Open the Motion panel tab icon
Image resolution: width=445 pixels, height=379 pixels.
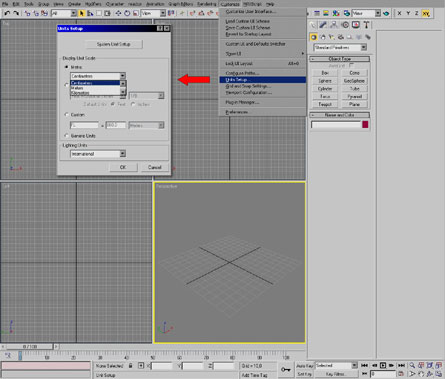(345, 25)
